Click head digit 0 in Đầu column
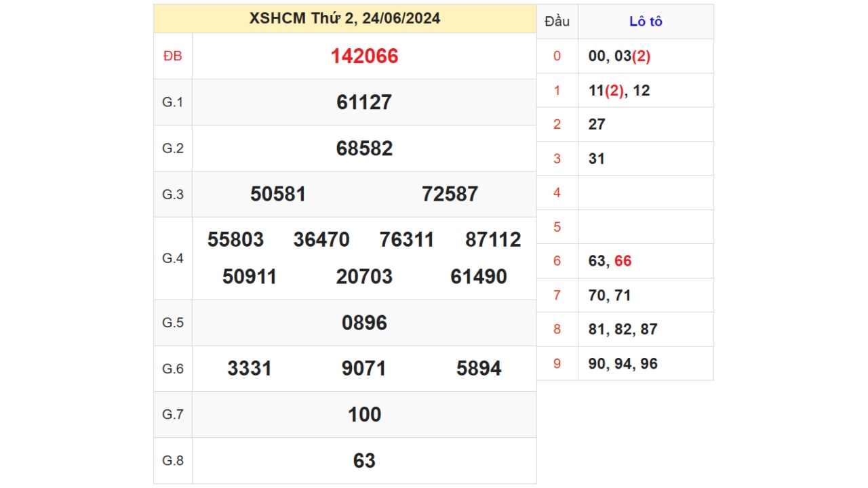Screen dimensions: 868x488 557,56
